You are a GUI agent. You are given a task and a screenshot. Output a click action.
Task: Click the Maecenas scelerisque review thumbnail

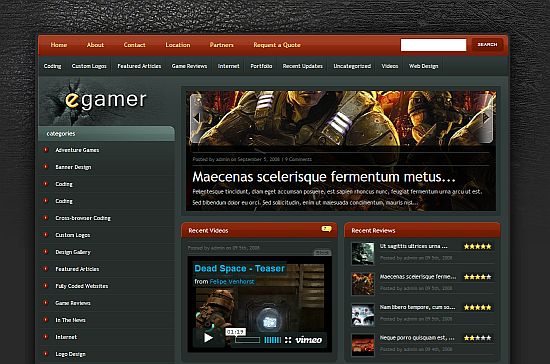(363, 284)
